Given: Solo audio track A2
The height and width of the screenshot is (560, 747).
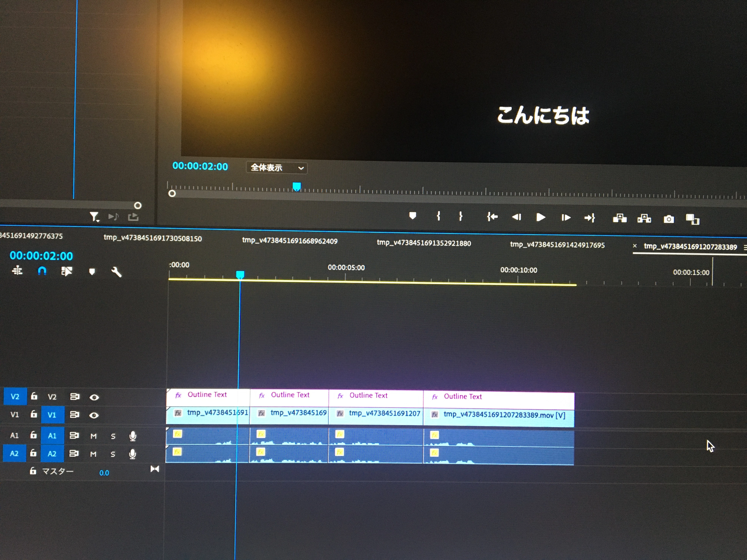Looking at the screenshot, I should (x=113, y=454).
